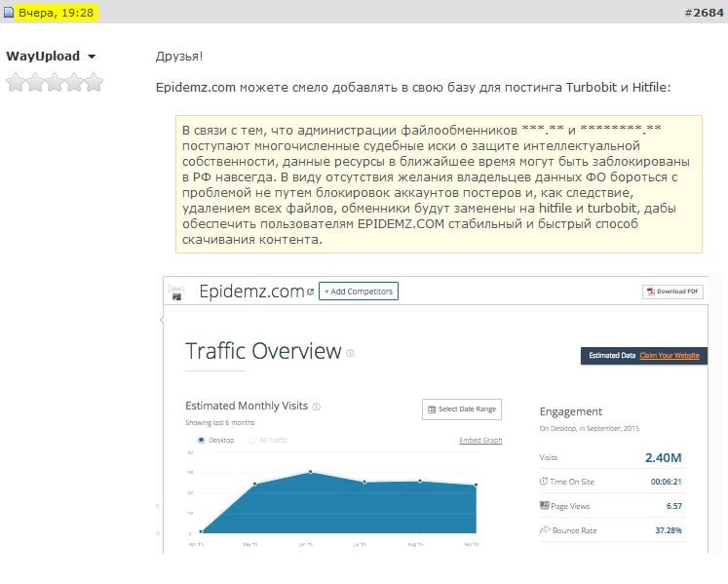This screenshot has width=728, height=584.
Task: Click the Embed Graph link
Action: 480,440
